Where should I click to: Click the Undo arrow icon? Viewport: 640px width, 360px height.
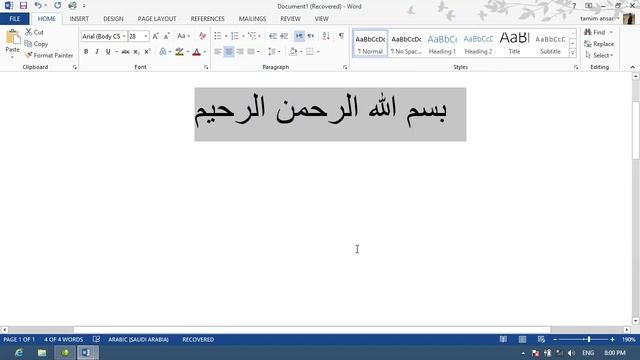click(x=38, y=5)
